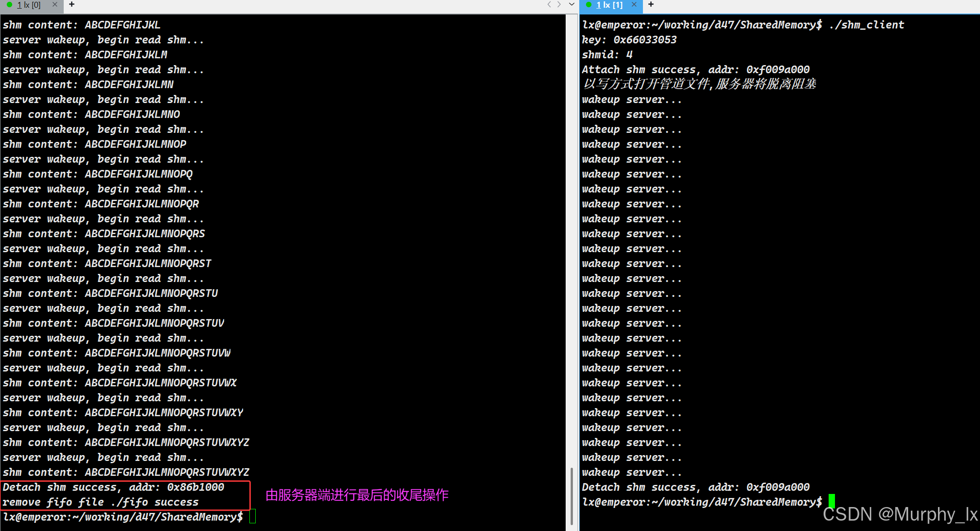This screenshot has height=531, width=980.
Task: Click the left terminal scrollbar thumb
Action: click(572, 496)
